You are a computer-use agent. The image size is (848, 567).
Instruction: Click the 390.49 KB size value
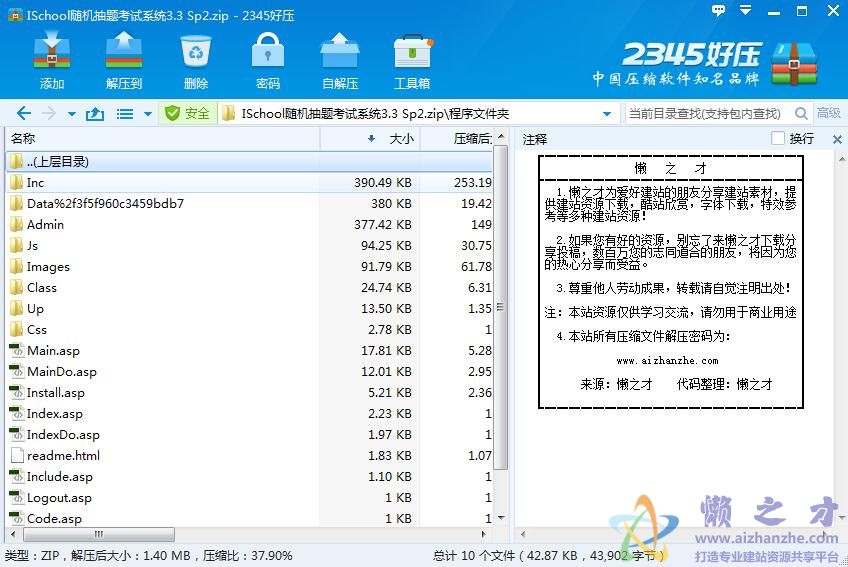[x=383, y=183]
